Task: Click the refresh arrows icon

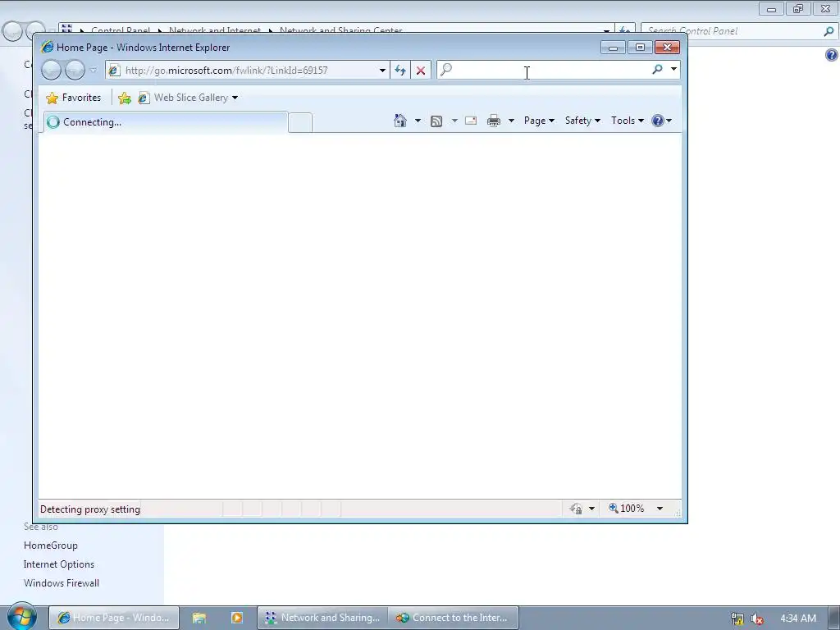Action: [x=400, y=71]
